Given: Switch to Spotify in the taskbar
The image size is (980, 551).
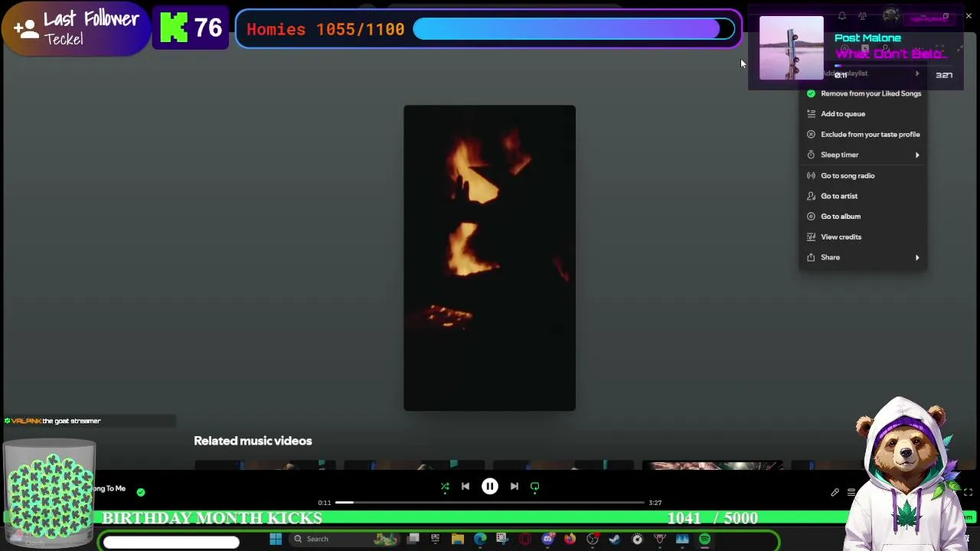Looking at the screenshot, I should (704, 539).
